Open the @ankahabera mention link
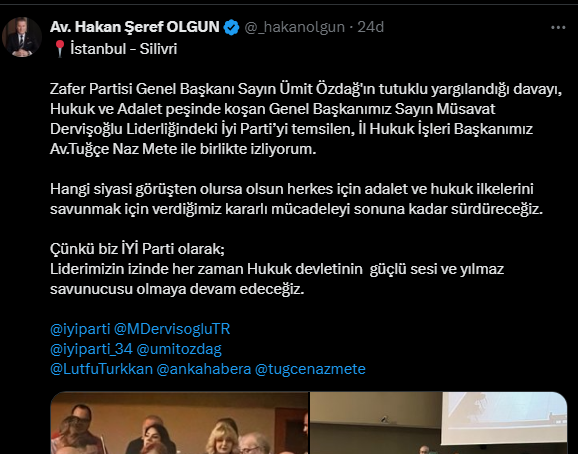Screen dimensions: 578x454 [204, 369]
